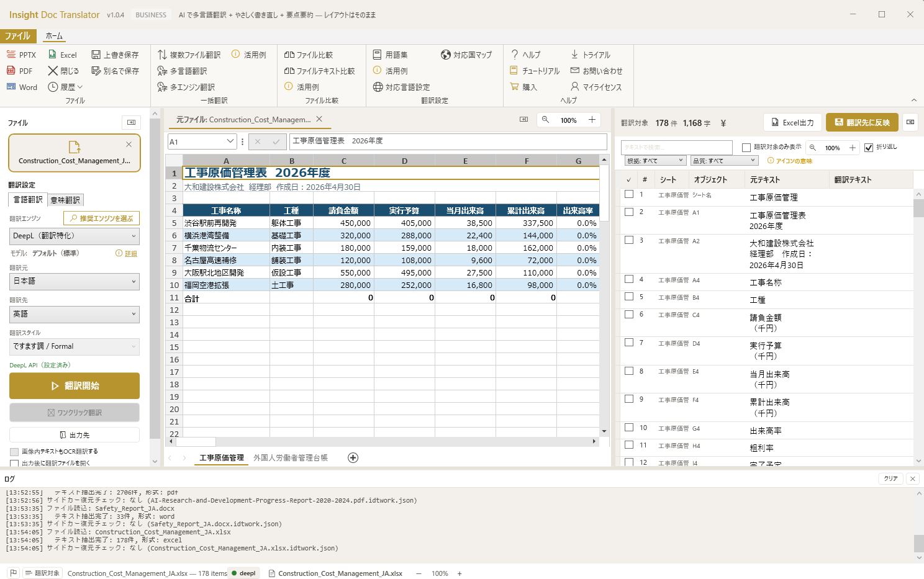924x579 pixels.
Task: Click 翻訳開始 button
Action: pyautogui.click(x=75, y=386)
